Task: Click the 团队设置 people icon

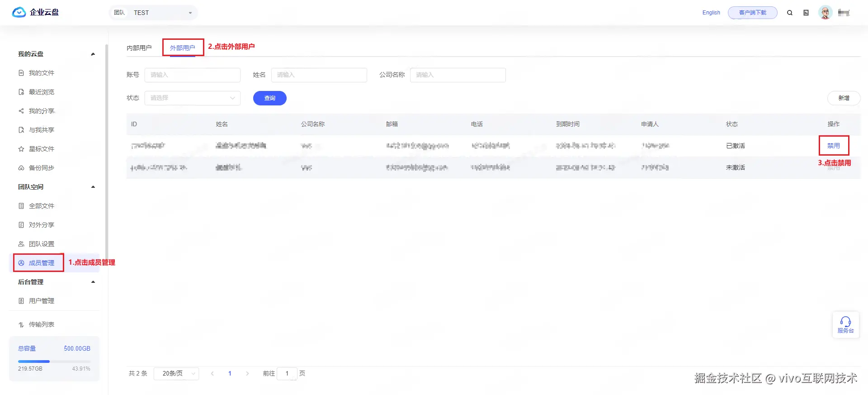Action: click(21, 244)
